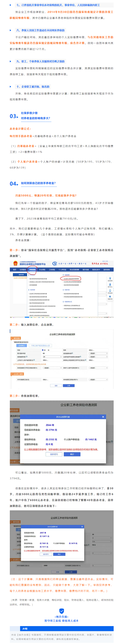The width and height of the screenshot is (123, 644).
Task: Open the 首页 nav tab
Action: [15, 270]
